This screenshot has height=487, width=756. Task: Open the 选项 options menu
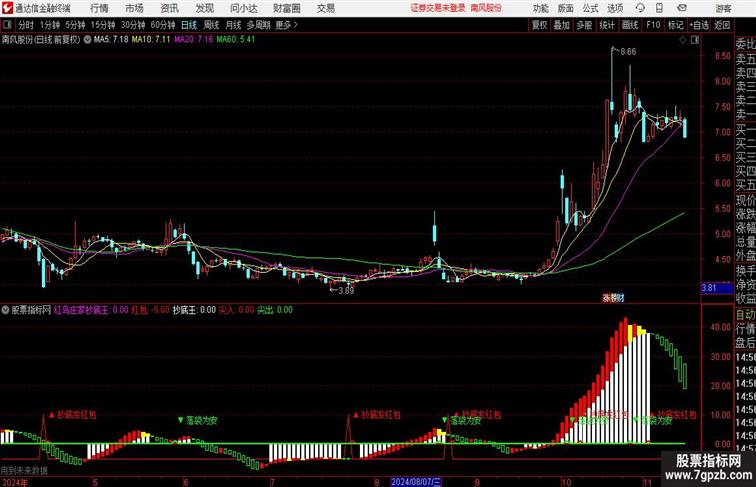(615, 8)
